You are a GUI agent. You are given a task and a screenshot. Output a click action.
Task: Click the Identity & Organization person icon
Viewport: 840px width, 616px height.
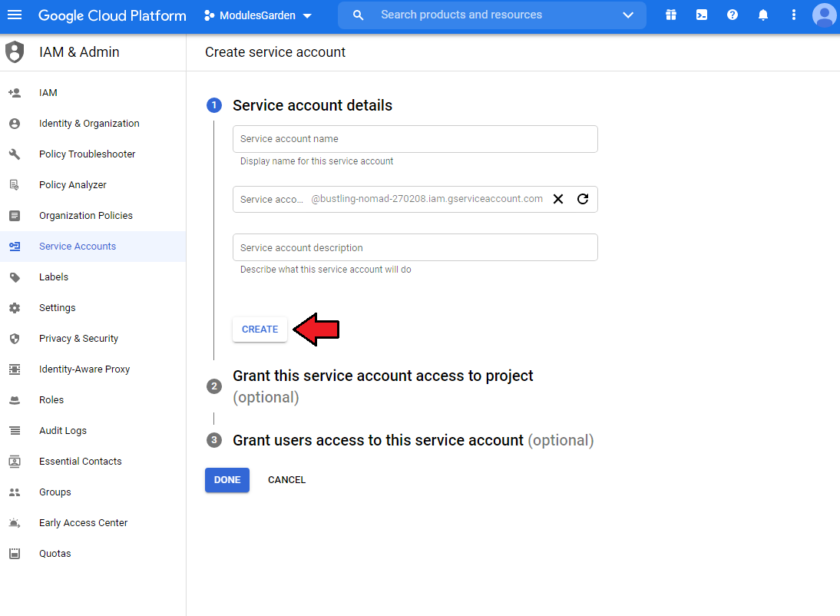(x=15, y=124)
